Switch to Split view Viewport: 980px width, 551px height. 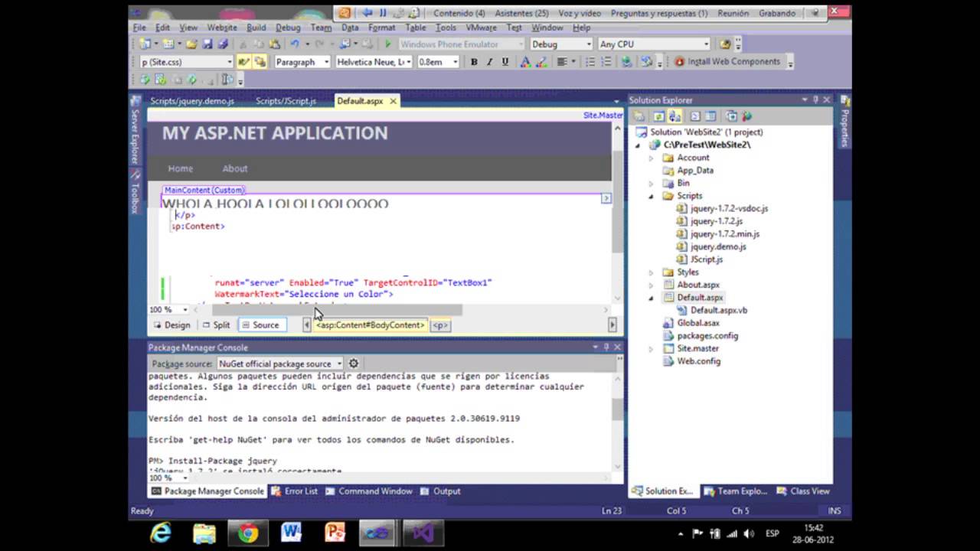point(216,325)
